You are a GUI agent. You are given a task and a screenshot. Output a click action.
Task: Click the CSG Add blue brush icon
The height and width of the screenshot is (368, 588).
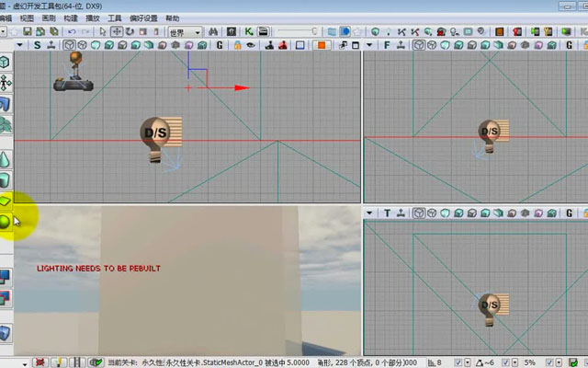(5, 278)
